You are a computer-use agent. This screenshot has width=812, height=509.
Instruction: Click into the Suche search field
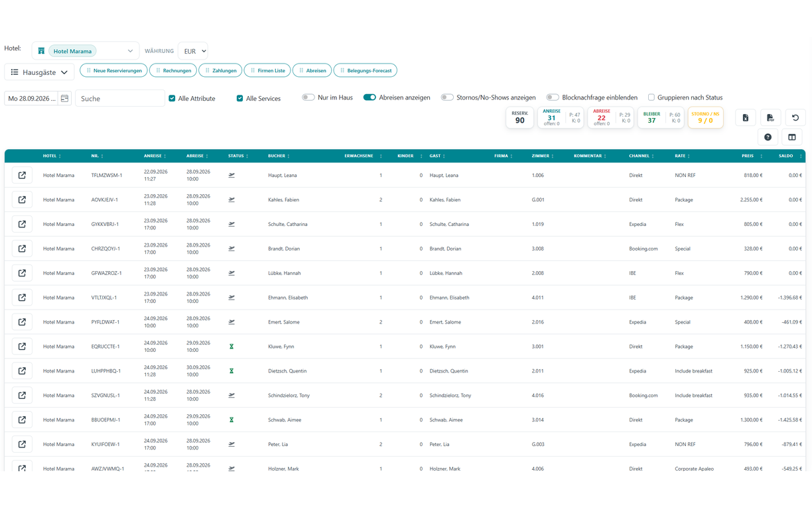click(x=120, y=98)
